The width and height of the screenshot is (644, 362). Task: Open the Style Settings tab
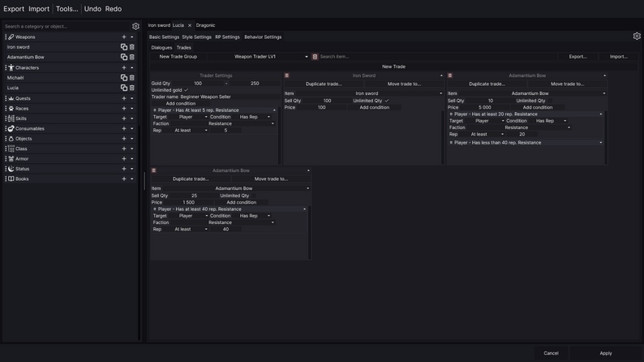(x=196, y=37)
